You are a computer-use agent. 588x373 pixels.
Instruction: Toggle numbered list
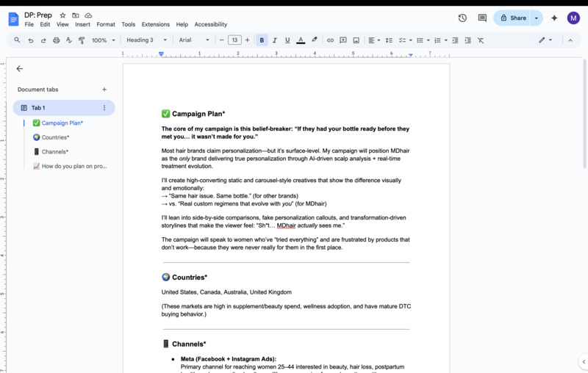point(437,40)
